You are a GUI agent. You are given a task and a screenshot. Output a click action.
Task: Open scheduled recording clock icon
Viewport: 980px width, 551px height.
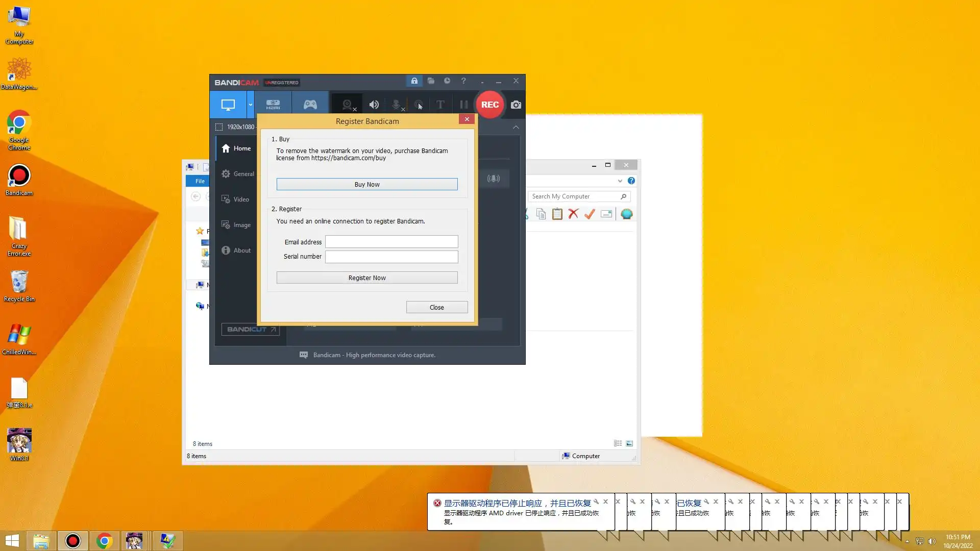tap(447, 81)
